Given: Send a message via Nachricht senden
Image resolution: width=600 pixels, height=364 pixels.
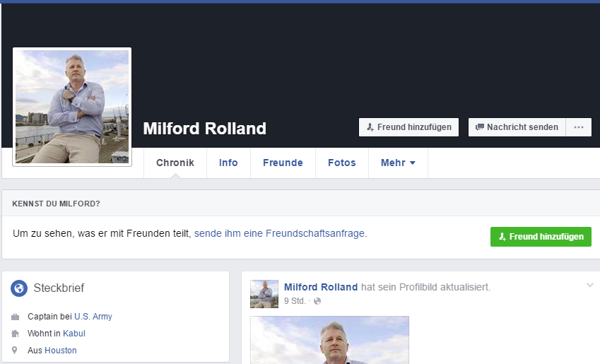Looking at the screenshot, I should [517, 127].
